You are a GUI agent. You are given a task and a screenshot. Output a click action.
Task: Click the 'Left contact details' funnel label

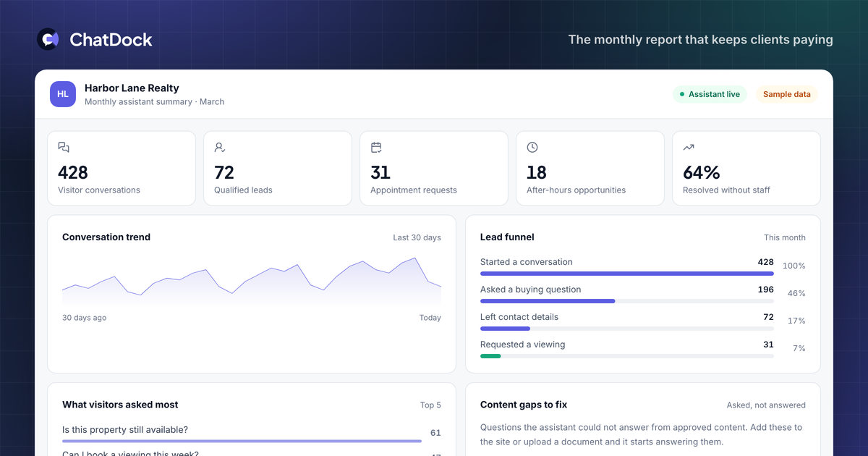click(519, 317)
